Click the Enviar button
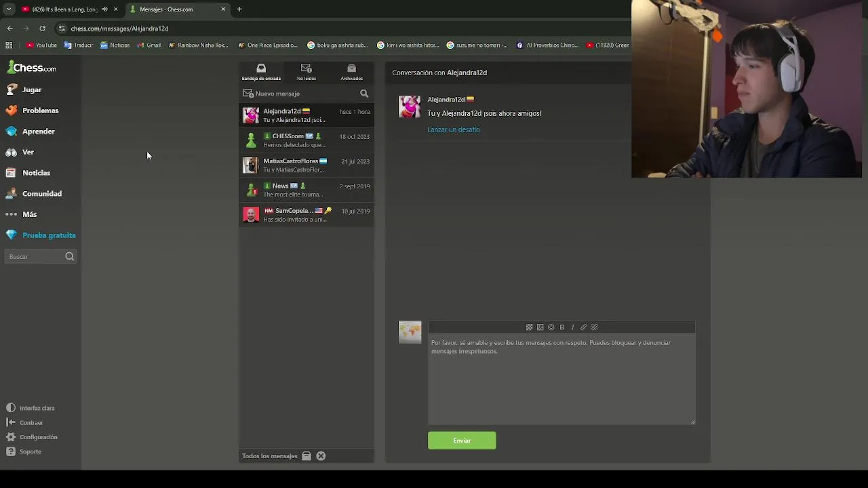This screenshot has height=488, width=868. (462, 441)
